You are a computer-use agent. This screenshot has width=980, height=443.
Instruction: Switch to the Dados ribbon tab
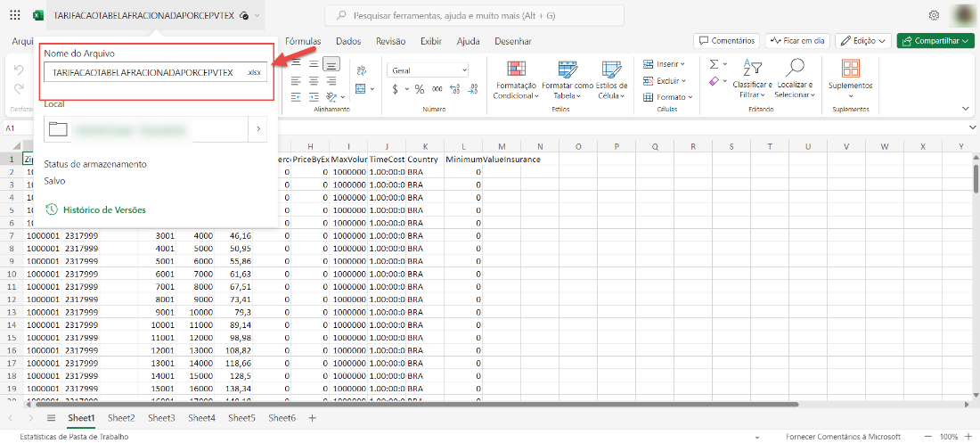tap(348, 41)
